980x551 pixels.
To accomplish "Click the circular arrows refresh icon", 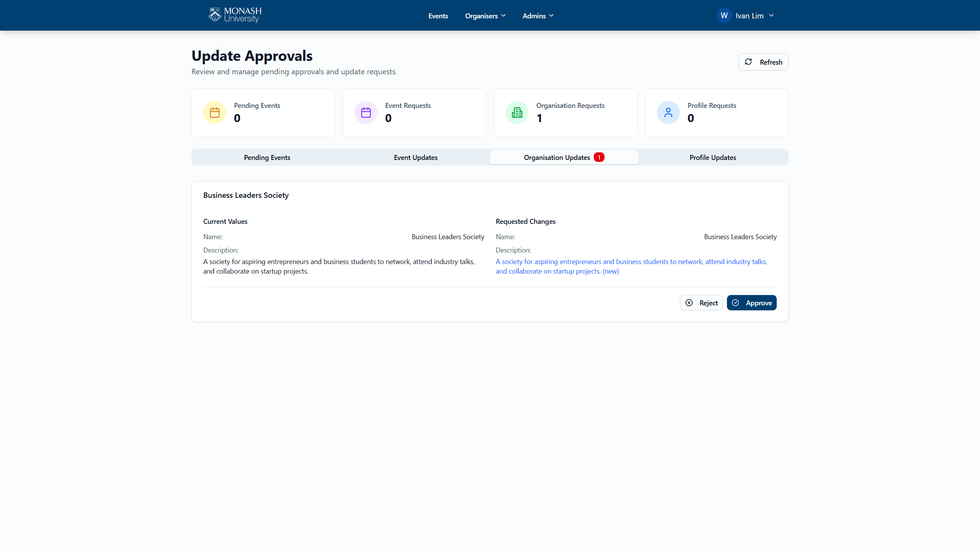I will (x=748, y=62).
